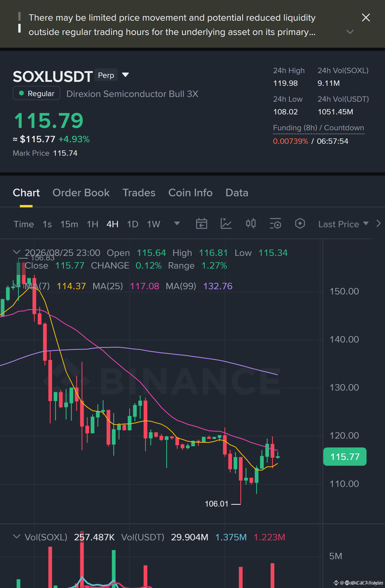
Task: Open the Last Price type dropdown
Action: (343, 224)
